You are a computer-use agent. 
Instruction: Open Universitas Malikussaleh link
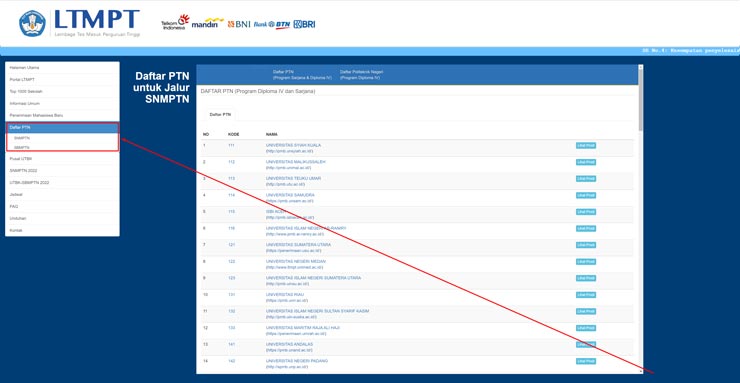[x=295, y=162]
